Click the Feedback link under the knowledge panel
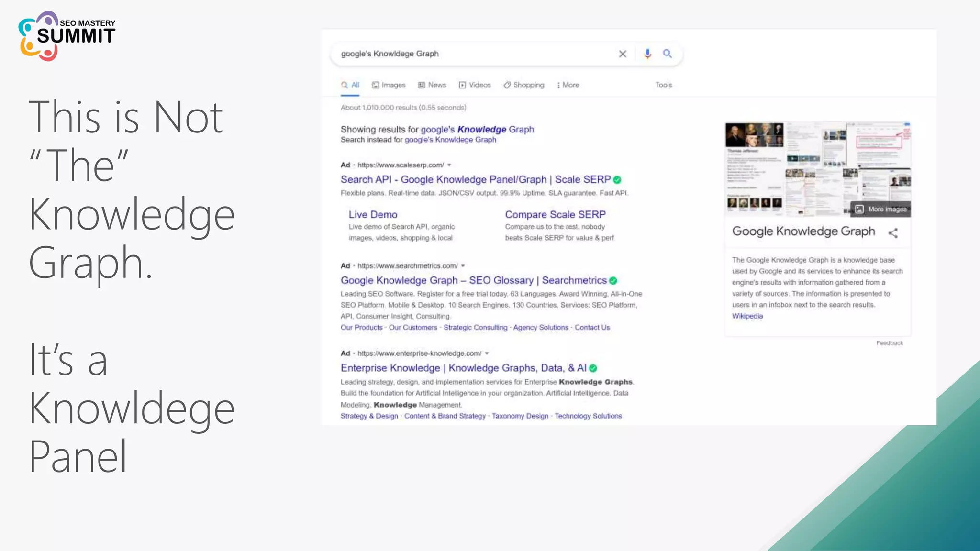This screenshot has width=980, height=551. tap(889, 343)
